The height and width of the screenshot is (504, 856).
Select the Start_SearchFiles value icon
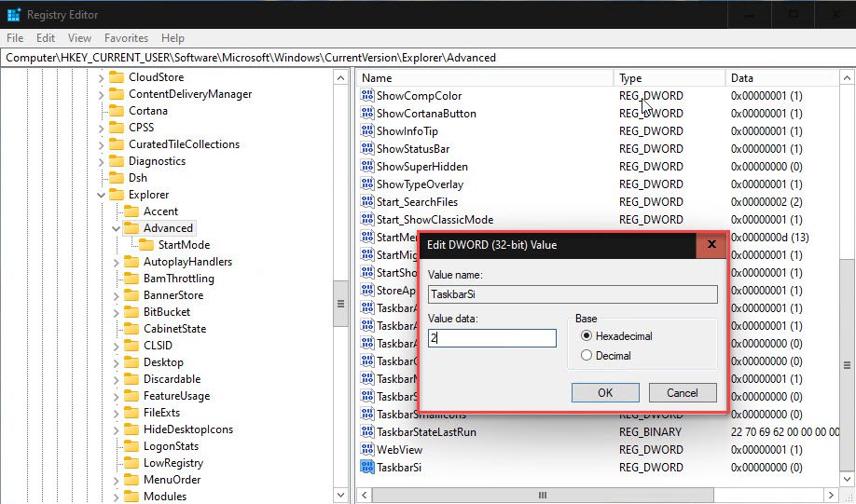point(367,202)
